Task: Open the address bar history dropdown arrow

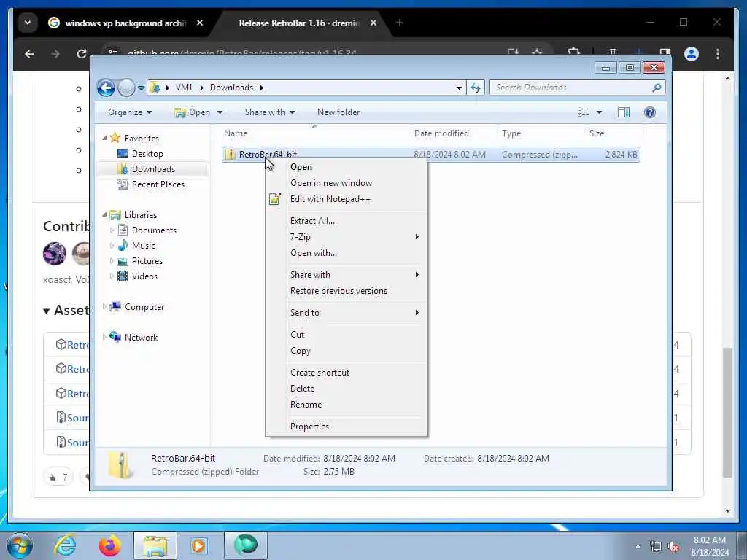Action: pyautogui.click(x=459, y=87)
